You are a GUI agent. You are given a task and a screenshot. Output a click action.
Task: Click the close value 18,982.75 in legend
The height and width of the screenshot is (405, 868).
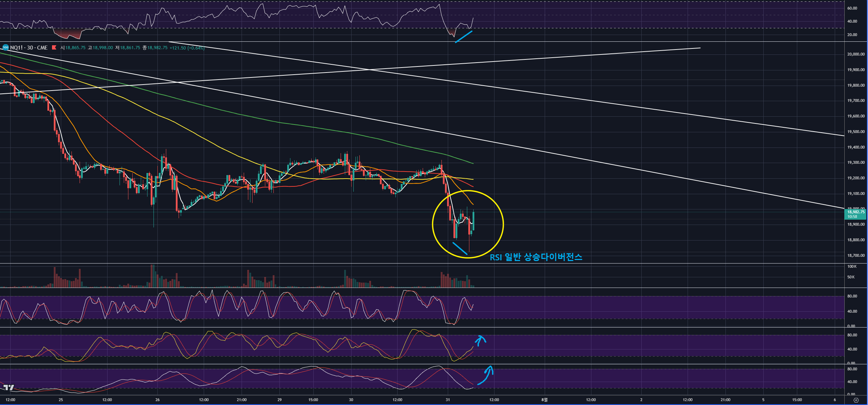[157, 48]
